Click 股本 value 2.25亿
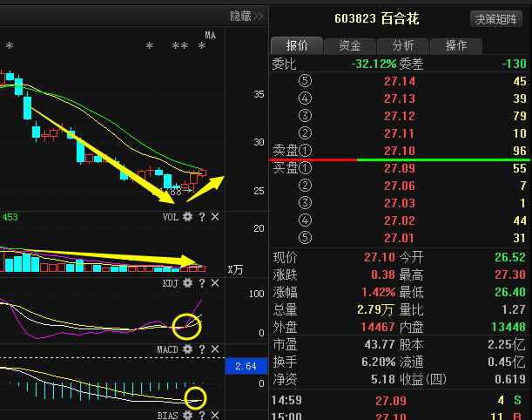Screen dimensions: 532x420 tap(507, 344)
